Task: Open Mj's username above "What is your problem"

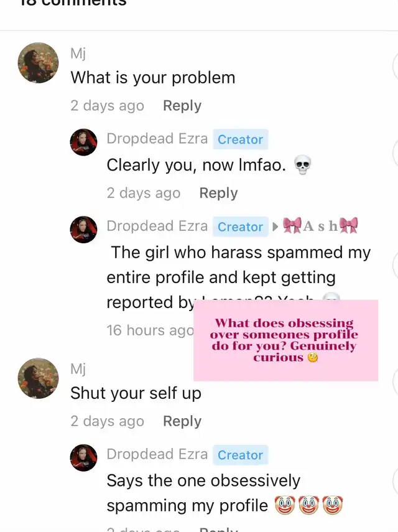Action: pyautogui.click(x=78, y=54)
